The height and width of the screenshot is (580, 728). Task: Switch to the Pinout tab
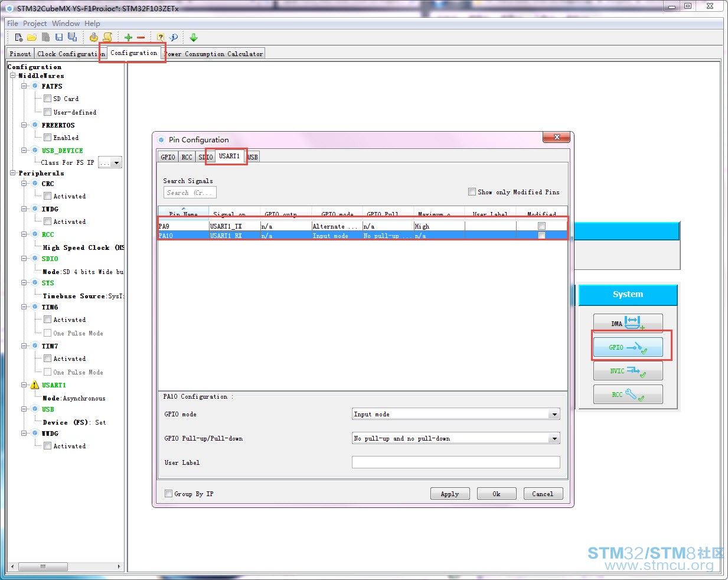(20, 54)
